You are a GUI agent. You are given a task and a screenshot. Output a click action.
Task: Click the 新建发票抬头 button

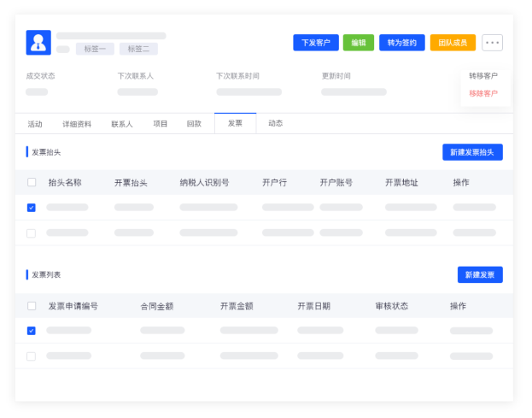[x=472, y=152]
